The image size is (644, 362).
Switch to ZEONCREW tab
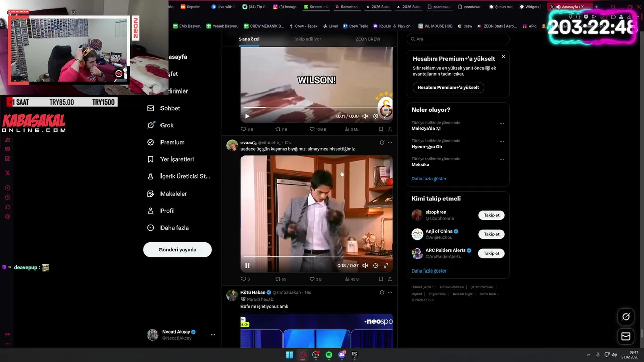(368, 39)
